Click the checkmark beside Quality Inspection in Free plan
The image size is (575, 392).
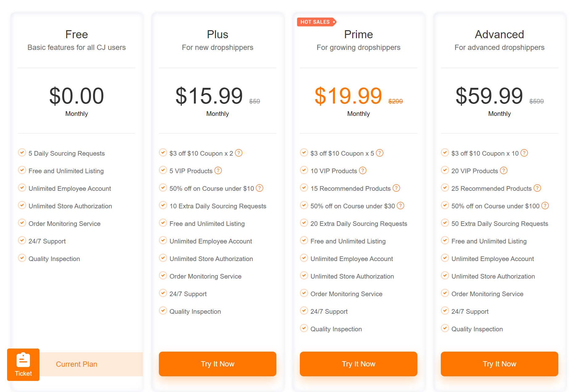pos(22,258)
